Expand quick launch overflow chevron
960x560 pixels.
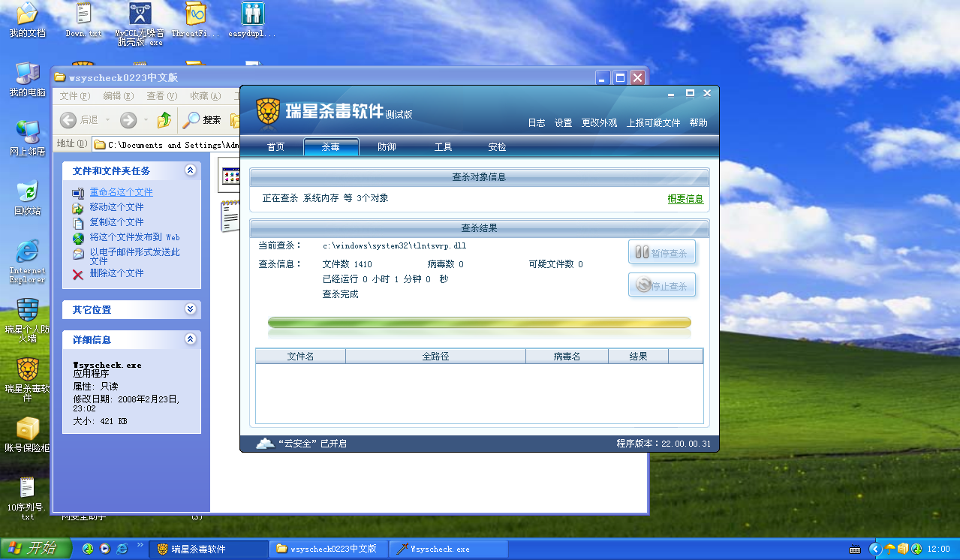(140, 544)
